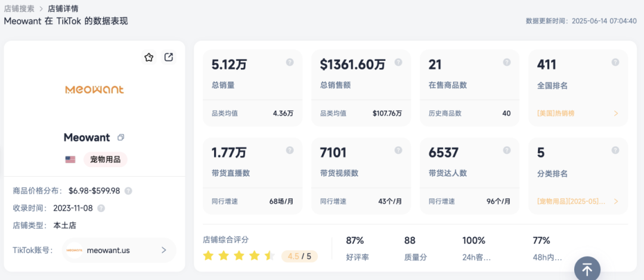Click the 4.5 / 5 rating badge
Viewport: 644px width, 280px height.
point(299,256)
